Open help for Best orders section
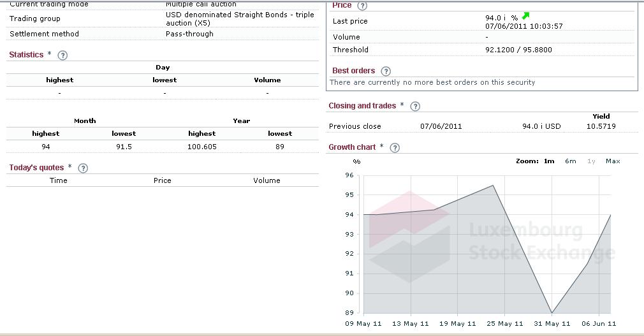 click(x=386, y=71)
